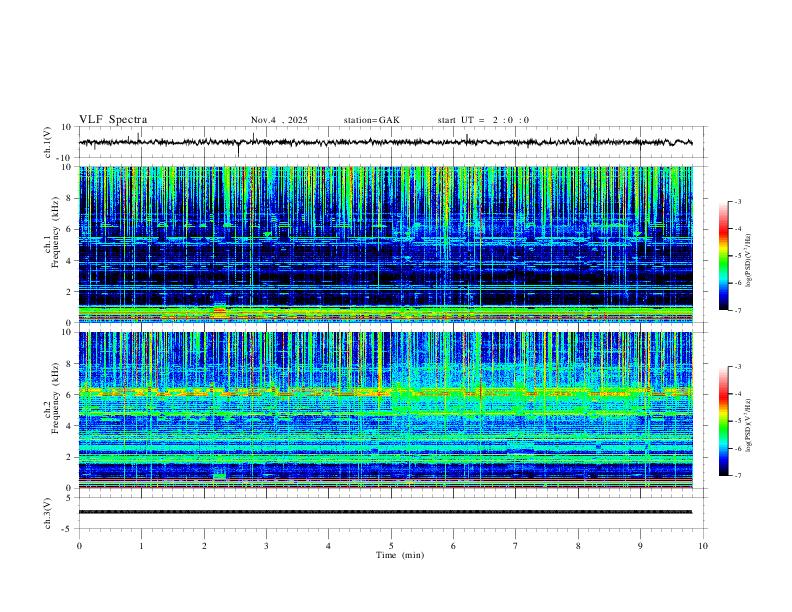Click the -7 label on ch.2 colorbar
The height and width of the screenshot is (612, 792).
click(737, 476)
